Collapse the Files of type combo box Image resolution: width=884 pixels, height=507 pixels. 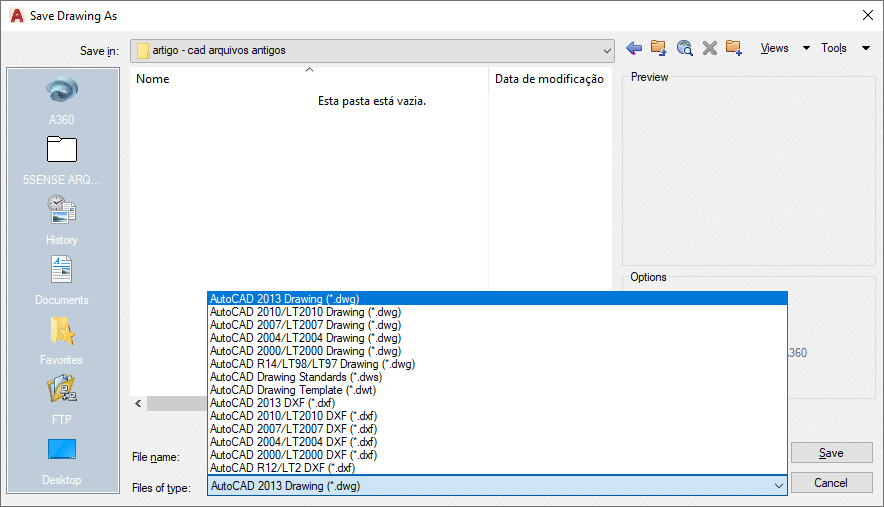(x=779, y=486)
